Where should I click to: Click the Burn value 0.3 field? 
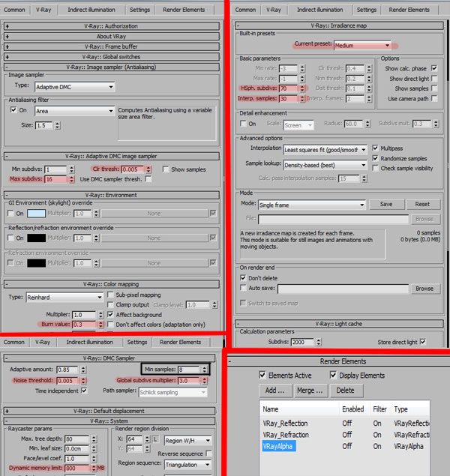(84, 325)
